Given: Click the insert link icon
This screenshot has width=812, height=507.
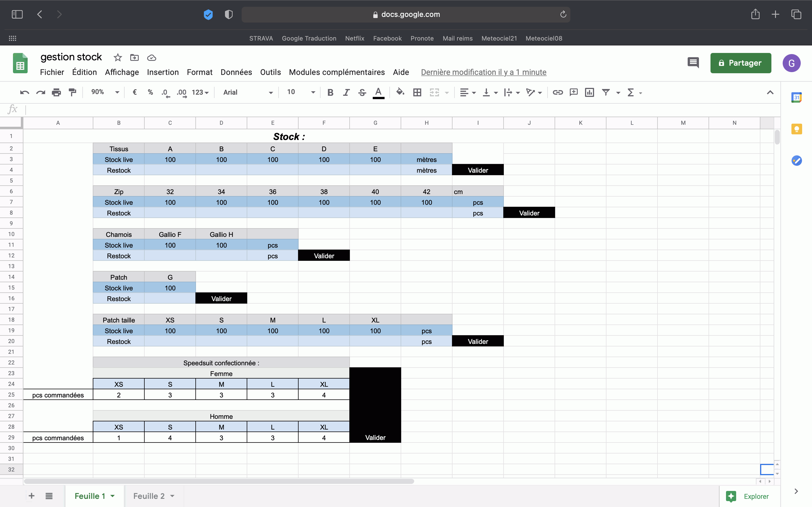Looking at the screenshot, I should point(557,92).
